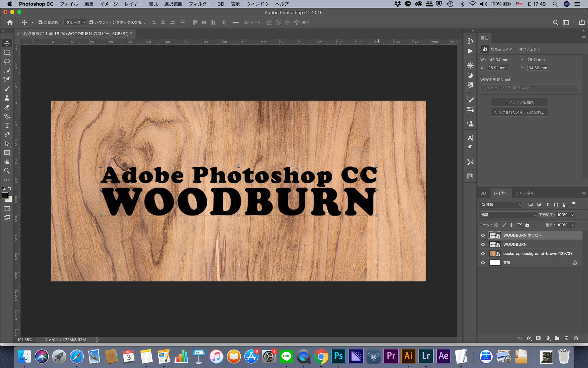Hide the 背景 layer
Viewport: 588px width, 368px height.
pyautogui.click(x=483, y=263)
